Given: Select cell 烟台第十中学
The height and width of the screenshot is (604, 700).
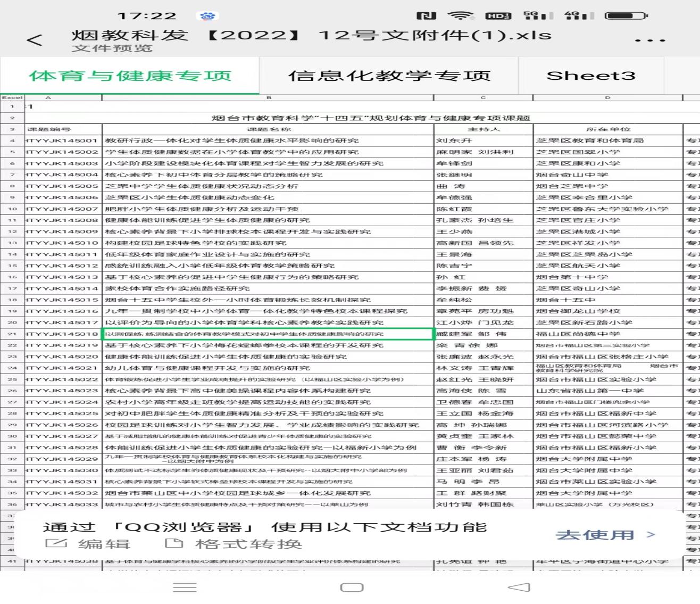Looking at the screenshot, I should pyautogui.click(x=608, y=277).
